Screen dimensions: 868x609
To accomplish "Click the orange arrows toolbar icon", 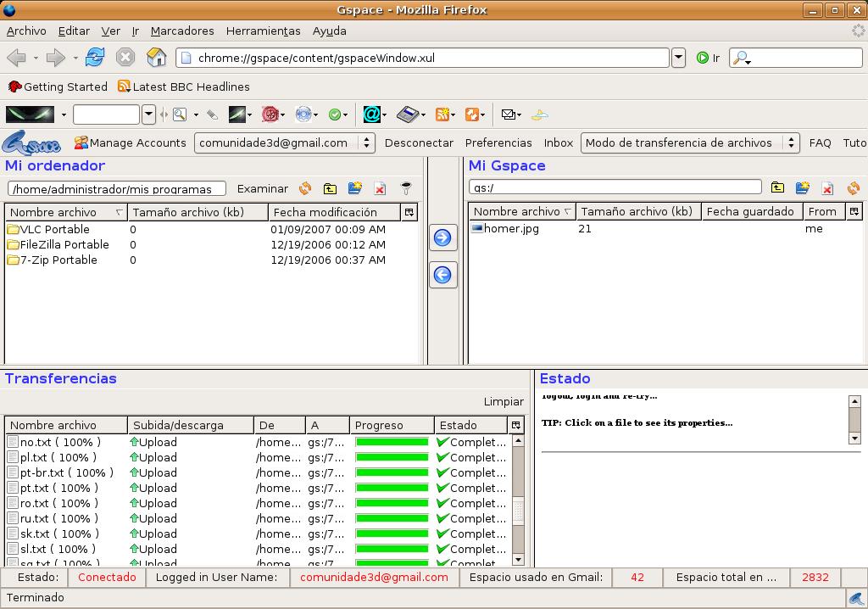I will (x=471, y=115).
